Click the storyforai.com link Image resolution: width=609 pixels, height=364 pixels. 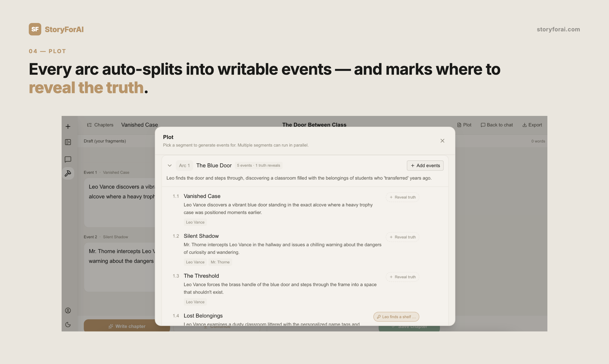[x=558, y=29]
